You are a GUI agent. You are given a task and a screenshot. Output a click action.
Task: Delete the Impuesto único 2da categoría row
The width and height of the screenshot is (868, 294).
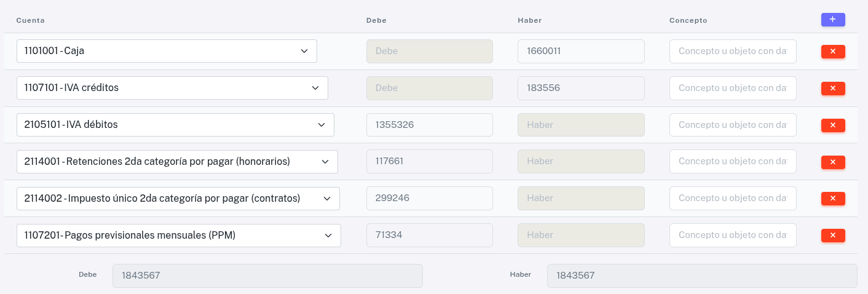[833, 198]
